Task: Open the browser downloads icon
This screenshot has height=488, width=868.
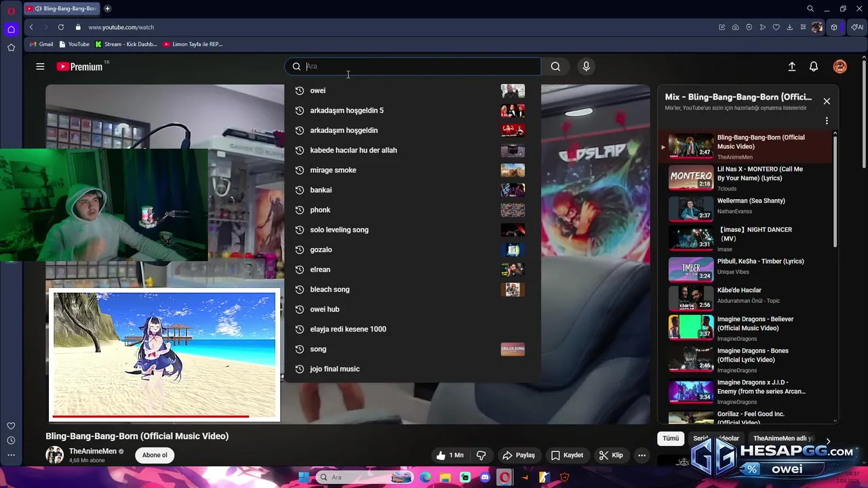Action: point(789,27)
